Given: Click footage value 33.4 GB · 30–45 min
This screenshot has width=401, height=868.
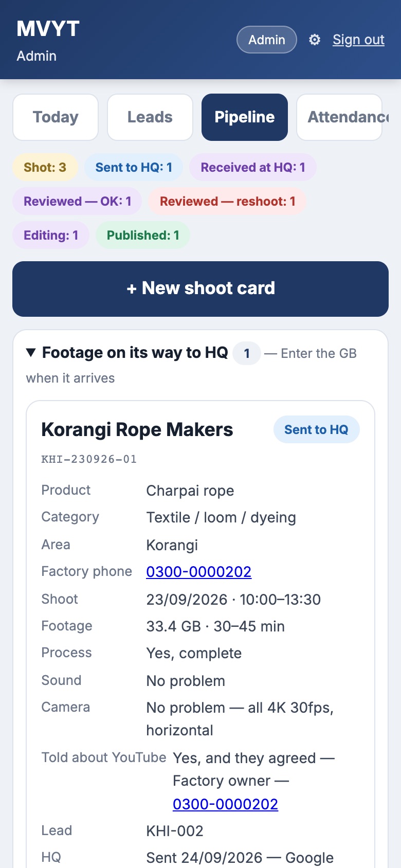Looking at the screenshot, I should tap(215, 626).
